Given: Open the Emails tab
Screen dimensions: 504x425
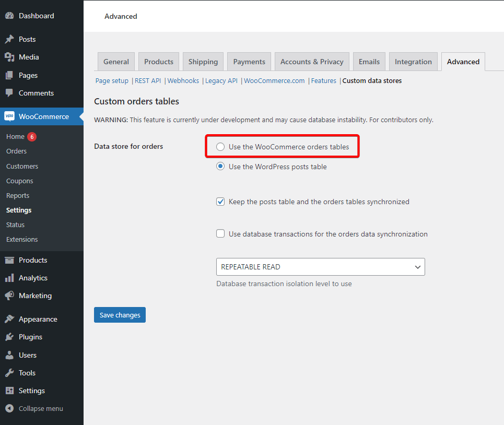Looking at the screenshot, I should pyautogui.click(x=369, y=62).
